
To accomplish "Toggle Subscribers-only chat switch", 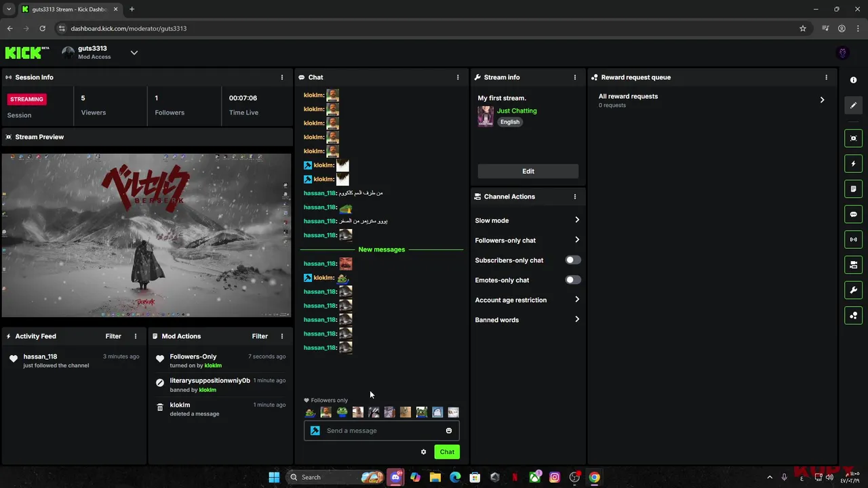I will coord(573,260).
